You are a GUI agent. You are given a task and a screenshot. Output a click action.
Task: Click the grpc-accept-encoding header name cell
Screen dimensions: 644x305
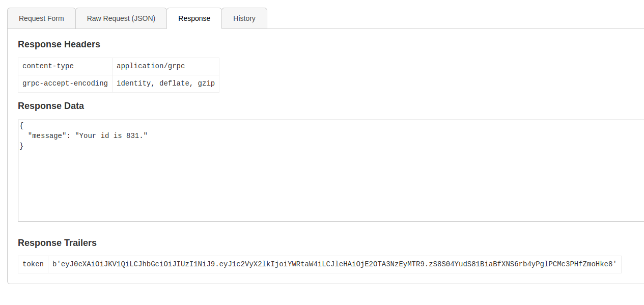65,83
